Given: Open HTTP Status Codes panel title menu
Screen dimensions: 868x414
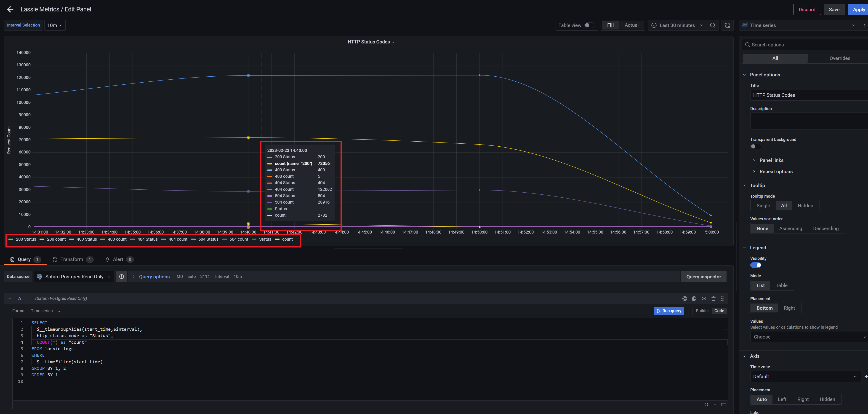Looking at the screenshot, I should click(x=371, y=42).
